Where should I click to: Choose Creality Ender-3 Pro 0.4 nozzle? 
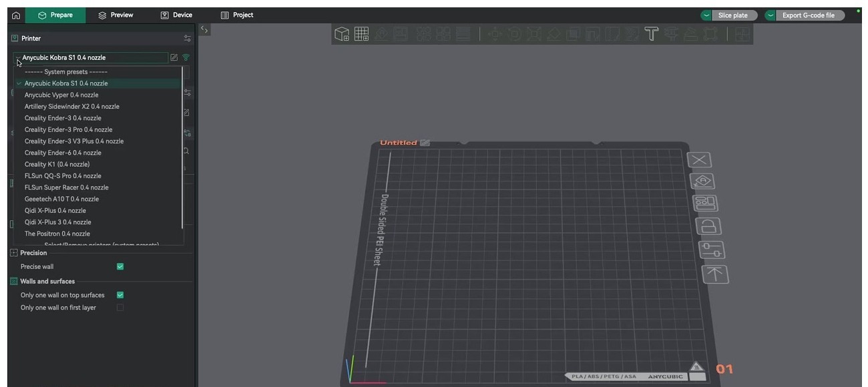coord(97,129)
